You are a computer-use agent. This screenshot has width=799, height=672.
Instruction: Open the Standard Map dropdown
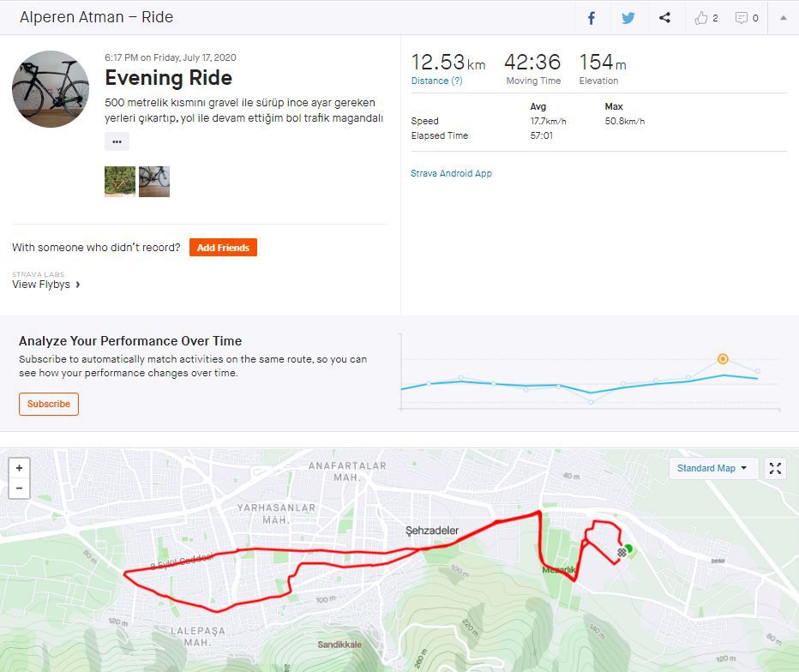tap(712, 468)
